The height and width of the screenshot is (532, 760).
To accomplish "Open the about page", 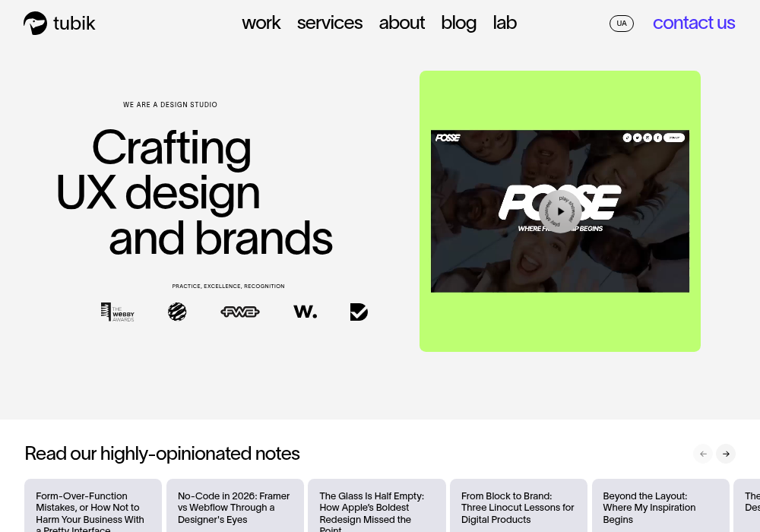I will tap(402, 23).
